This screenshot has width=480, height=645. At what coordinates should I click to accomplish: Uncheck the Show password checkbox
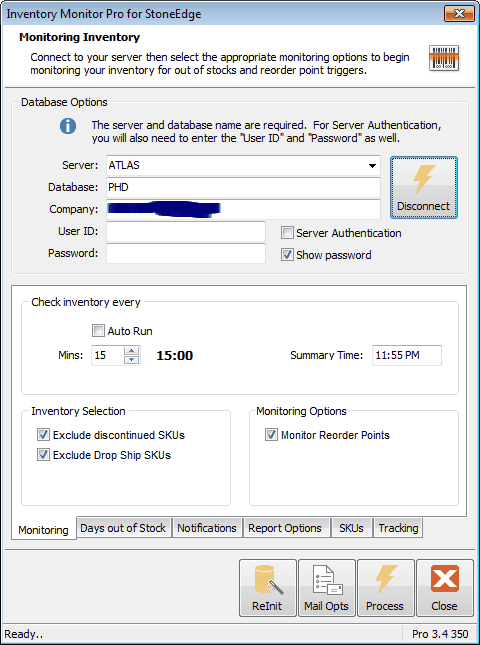[x=287, y=255]
